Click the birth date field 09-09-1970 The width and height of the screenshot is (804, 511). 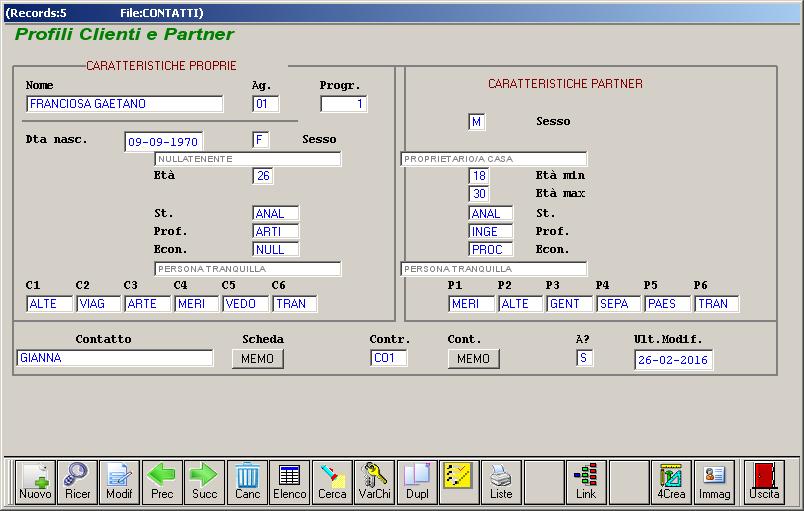pos(164,142)
